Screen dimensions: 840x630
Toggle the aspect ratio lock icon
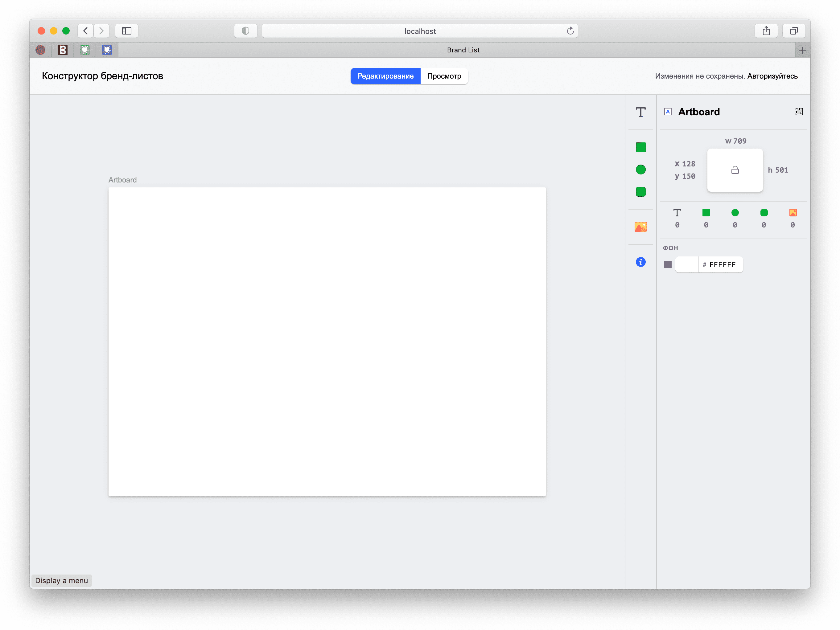(x=735, y=170)
